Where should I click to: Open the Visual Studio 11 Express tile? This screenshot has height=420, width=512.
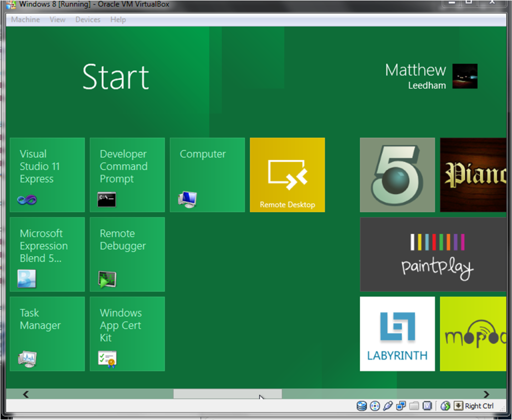click(47, 175)
